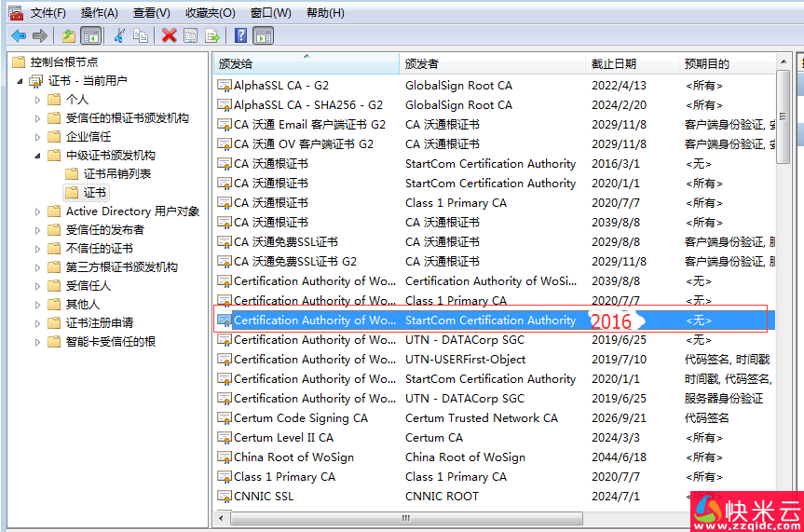Image resolution: width=804 pixels, height=532 pixels.
Task: Click the Up one level folder icon
Action: pyautogui.click(x=69, y=36)
